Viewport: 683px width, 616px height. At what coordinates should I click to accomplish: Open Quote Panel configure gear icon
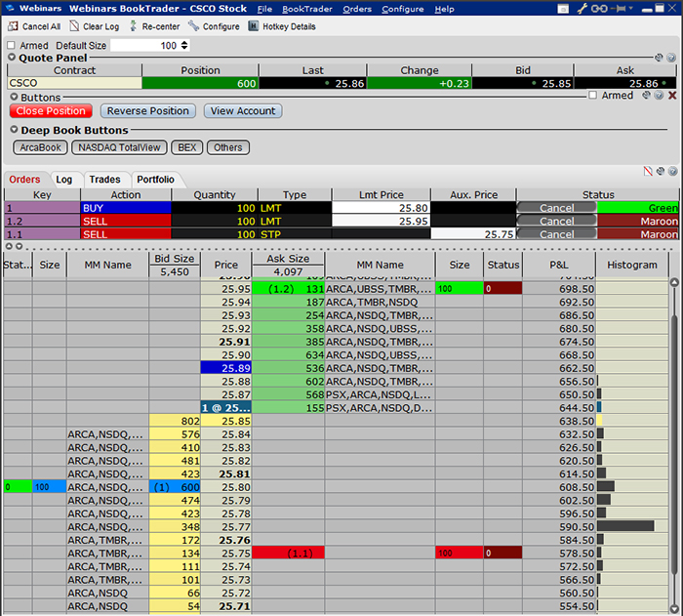click(659, 58)
